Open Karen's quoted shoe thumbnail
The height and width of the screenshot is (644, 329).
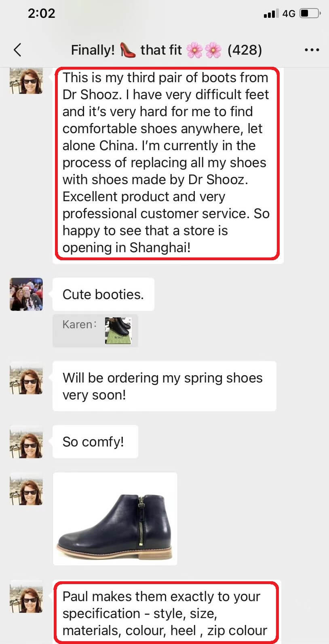click(118, 331)
